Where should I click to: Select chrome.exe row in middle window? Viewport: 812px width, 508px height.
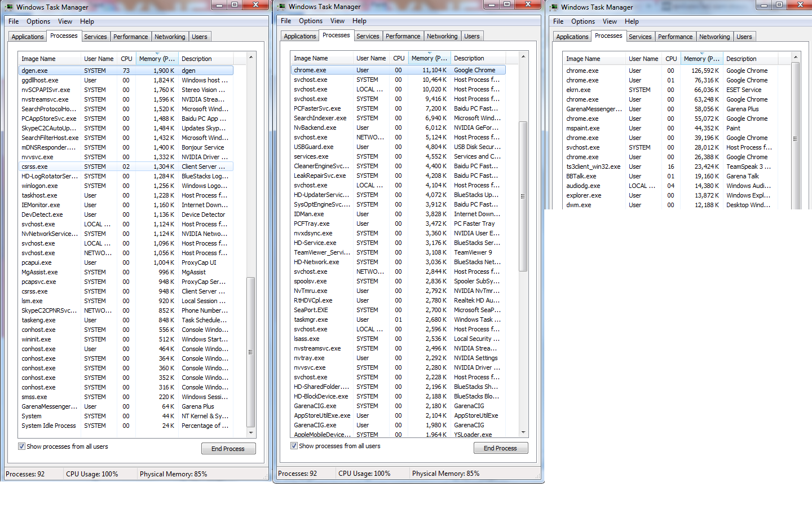[398, 70]
